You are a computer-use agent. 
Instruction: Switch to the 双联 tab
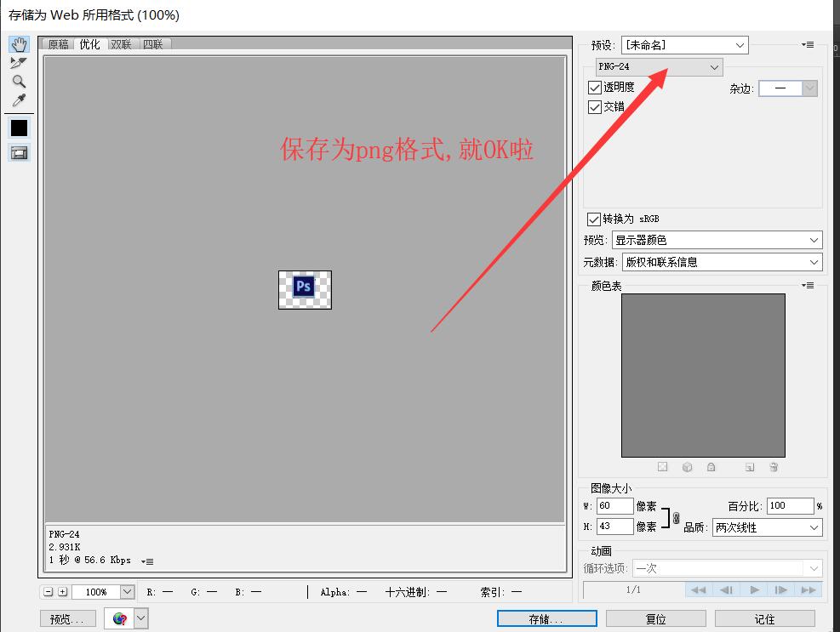pyautogui.click(x=121, y=44)
